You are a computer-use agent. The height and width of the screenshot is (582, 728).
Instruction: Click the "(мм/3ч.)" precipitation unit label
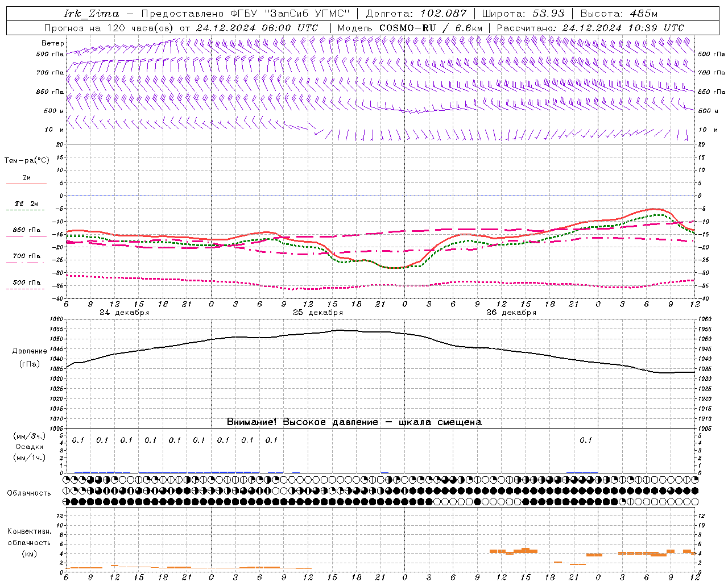[x=30, y=436]
